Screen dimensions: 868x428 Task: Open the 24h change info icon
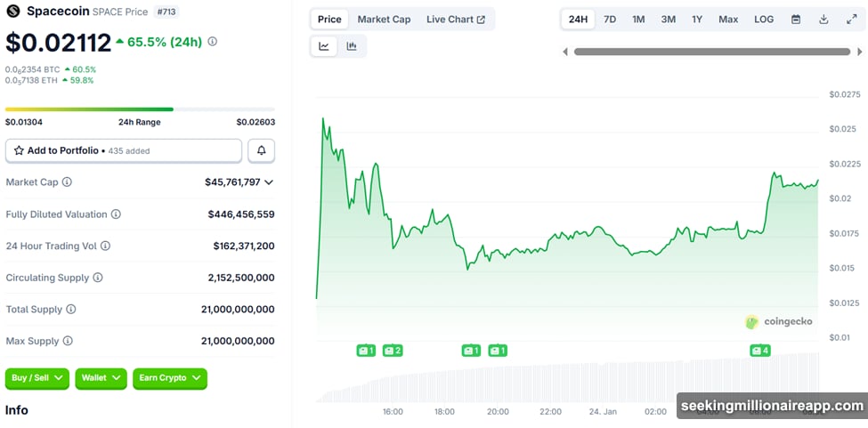point(212,42)
